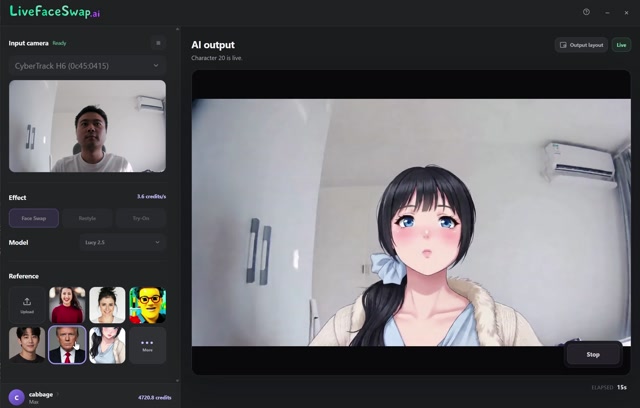Open the input camera settings menu icon

158,43
